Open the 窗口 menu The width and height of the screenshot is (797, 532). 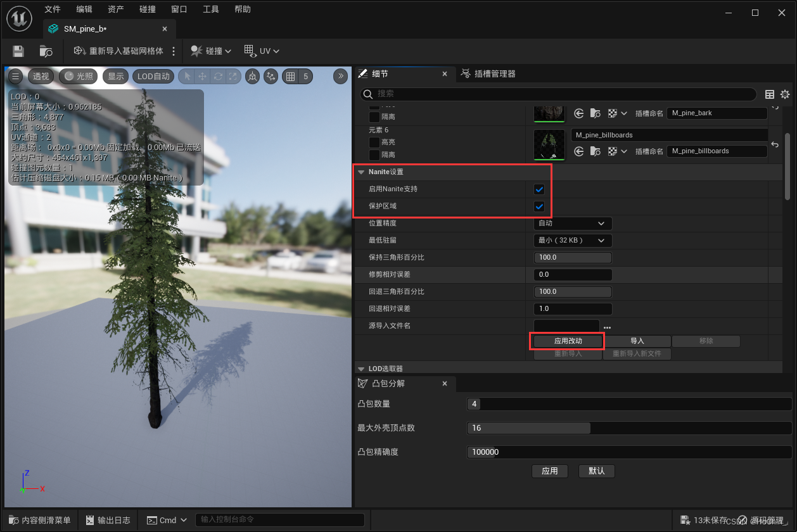[x=178, y=9]
